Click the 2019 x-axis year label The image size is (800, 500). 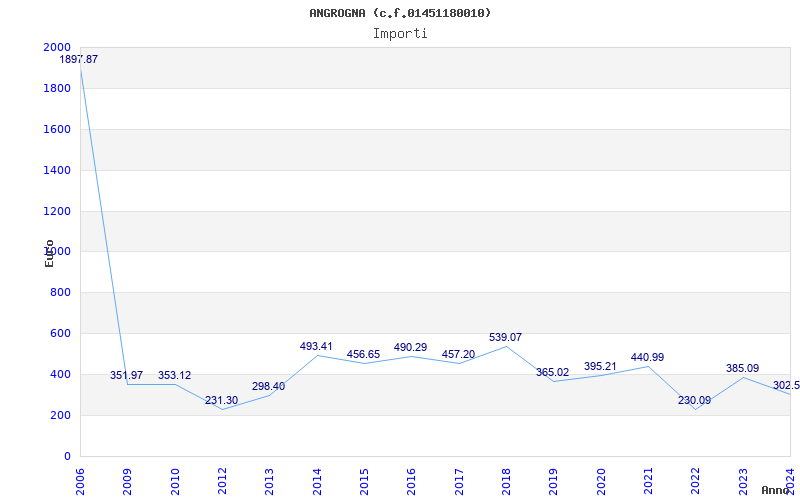(x=554, y=481)
